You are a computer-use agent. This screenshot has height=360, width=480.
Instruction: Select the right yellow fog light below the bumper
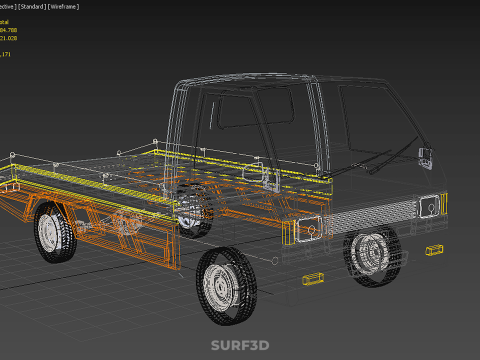[434, 250]
